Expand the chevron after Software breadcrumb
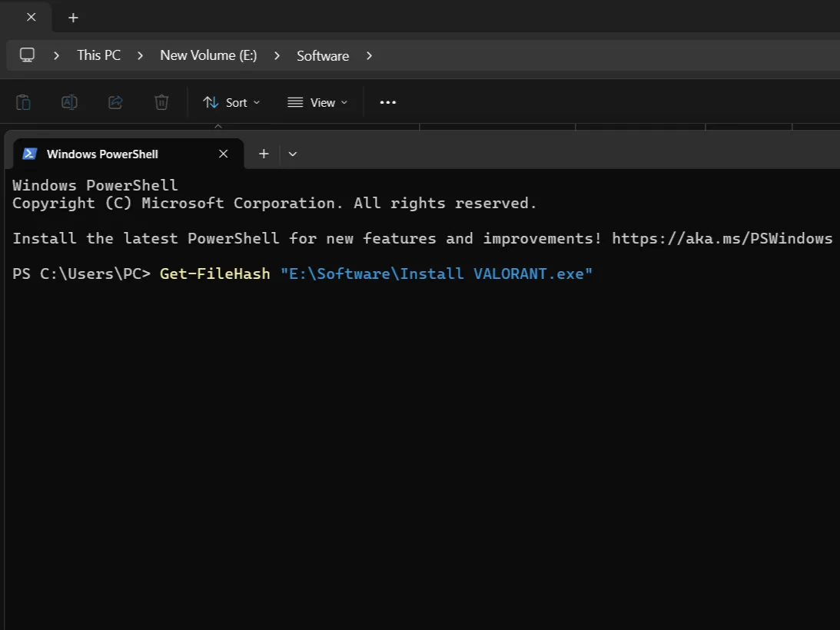This screenshot has width=840, height=630. point(369,55)
